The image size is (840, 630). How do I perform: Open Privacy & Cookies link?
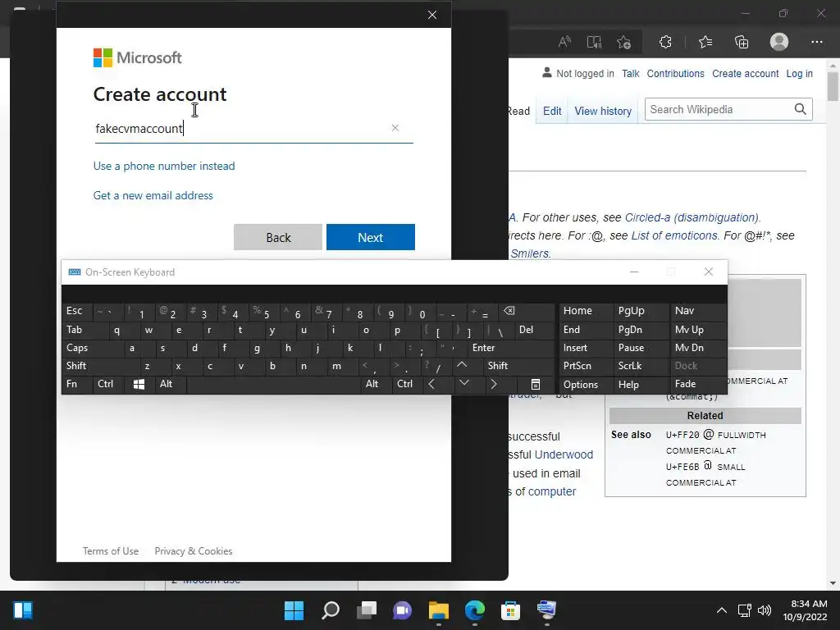click(x=194, y=551)
